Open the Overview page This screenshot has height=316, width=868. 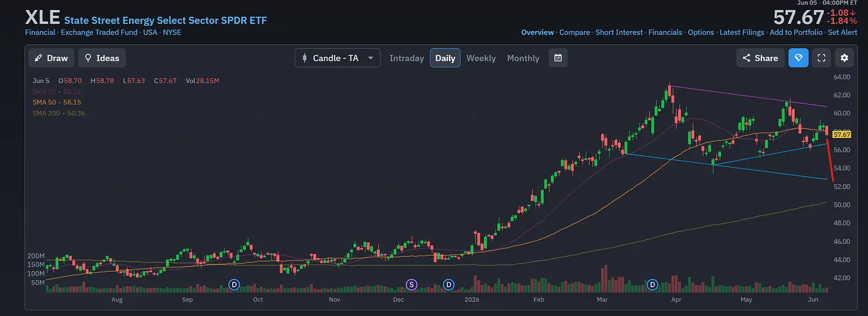(537, 32)
